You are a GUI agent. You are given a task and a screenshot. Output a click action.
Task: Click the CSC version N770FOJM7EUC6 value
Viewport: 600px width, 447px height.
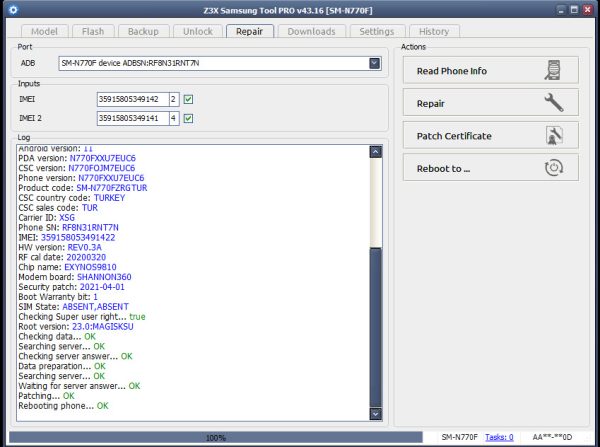tap(101, 168)
